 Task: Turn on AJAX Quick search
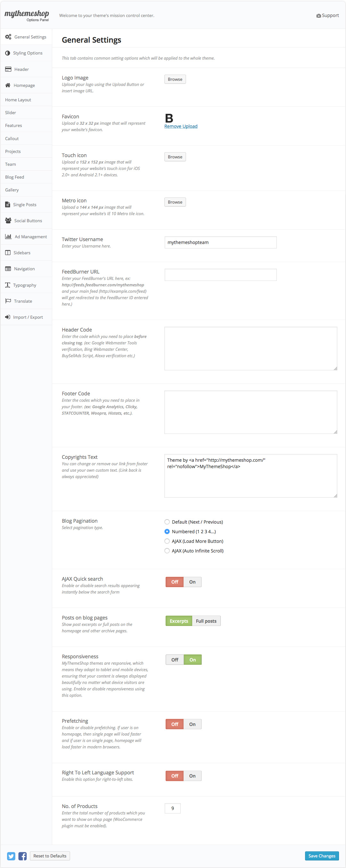coord(192,582)
